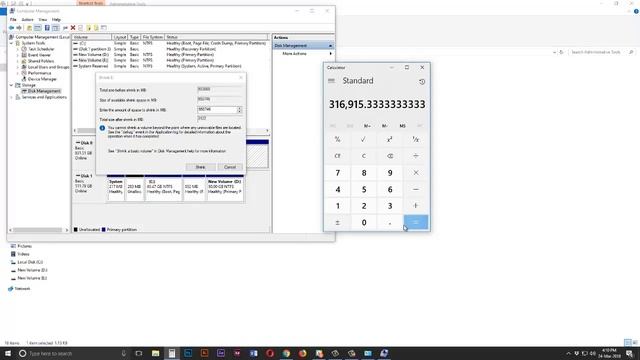This screenshot has width=640, height=360.
Task: Expand the Performance tree node
Action: (x=18, y=73)
